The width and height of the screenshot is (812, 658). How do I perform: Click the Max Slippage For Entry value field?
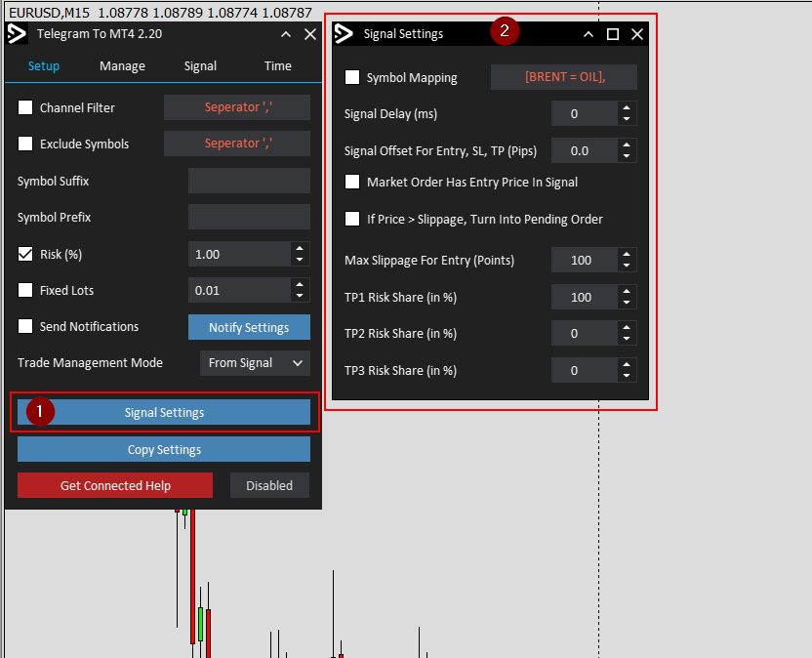[x=585, y=260]
